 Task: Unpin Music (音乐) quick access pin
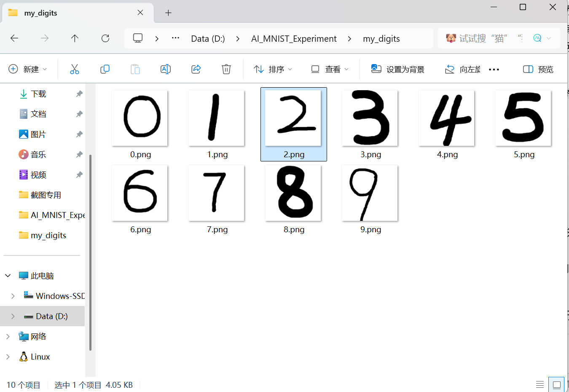tap(79, 154)
